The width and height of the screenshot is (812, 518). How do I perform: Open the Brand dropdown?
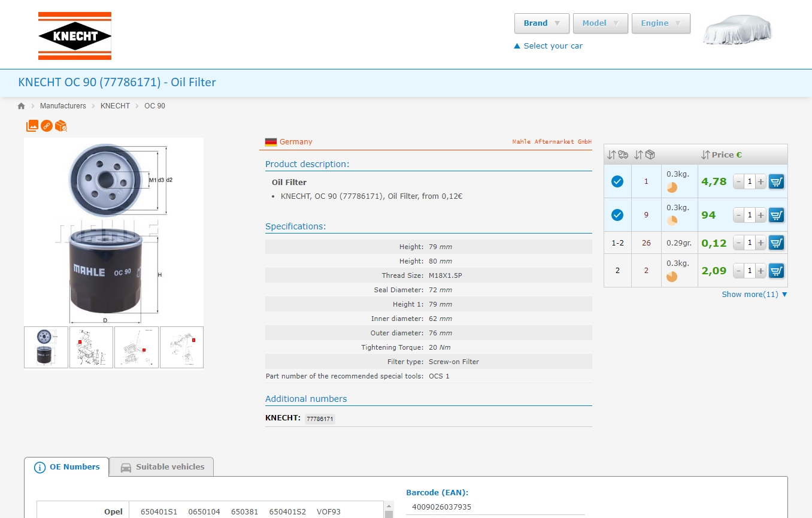coord(541,23)
